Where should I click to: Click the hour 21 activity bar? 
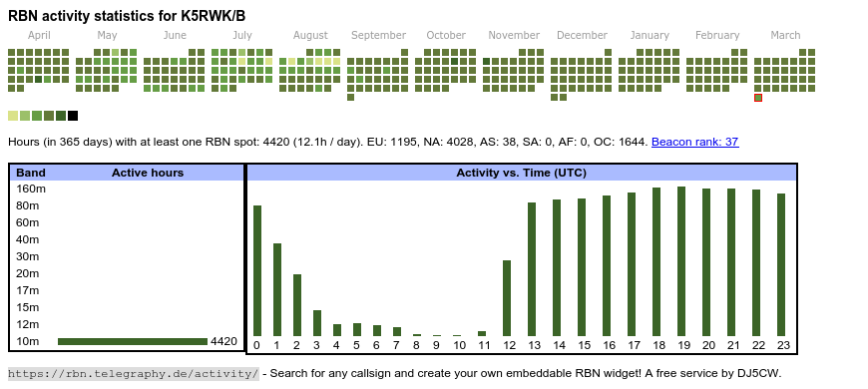coord(731,262)
